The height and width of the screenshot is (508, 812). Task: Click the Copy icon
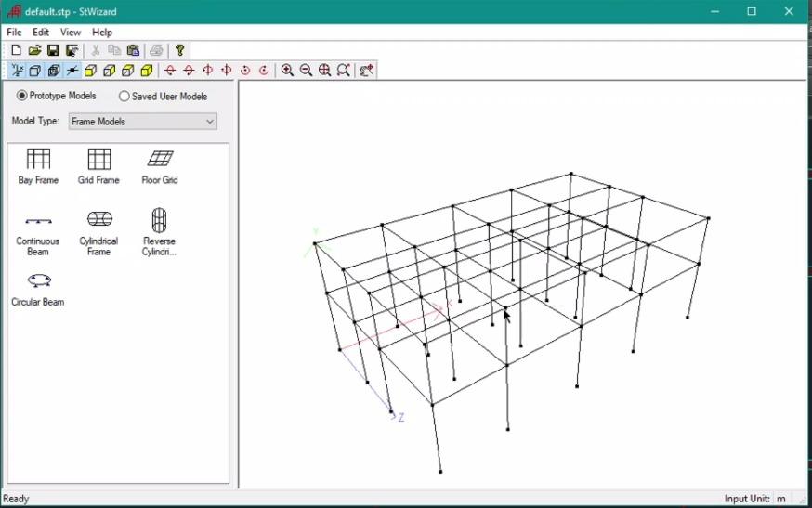tap(114, 50)
